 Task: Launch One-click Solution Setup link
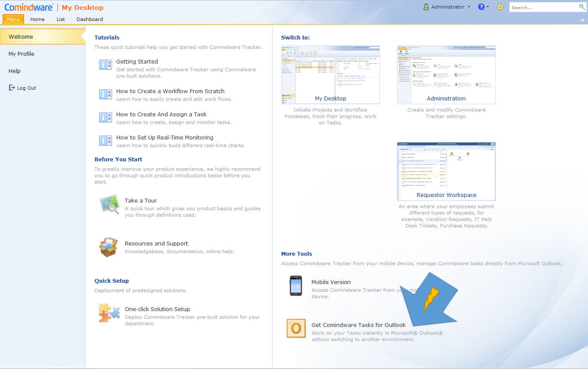pyautogui.click(x=158, y=309)
